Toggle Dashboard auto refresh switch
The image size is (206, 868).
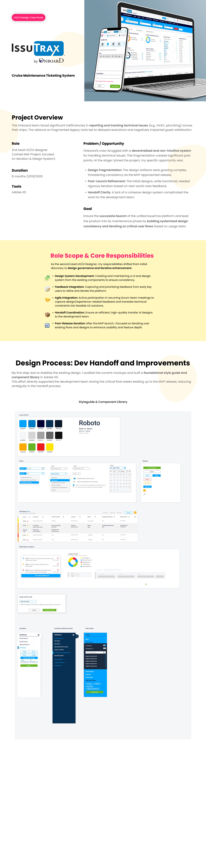click(74, 478)
